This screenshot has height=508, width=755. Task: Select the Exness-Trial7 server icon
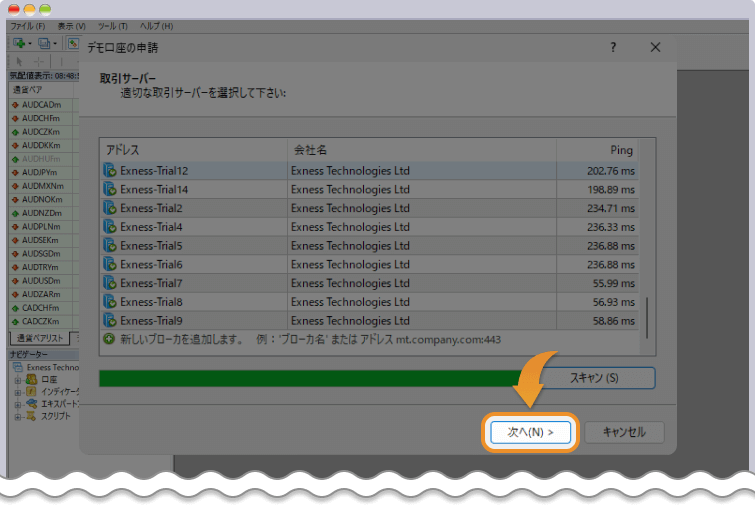pyautogui.click(x=110, y=283)
